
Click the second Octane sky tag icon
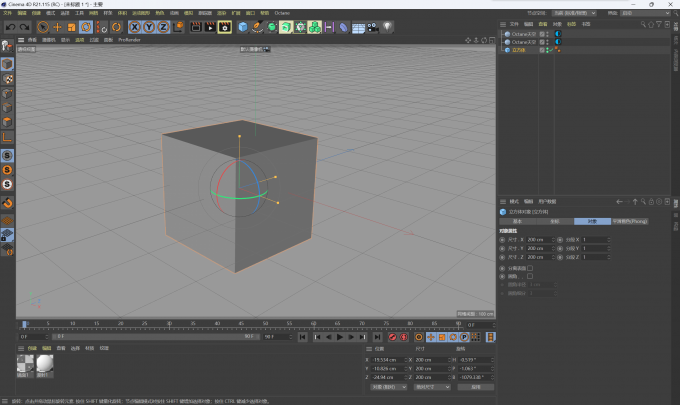pyautogui.click(x=558, y=42)
